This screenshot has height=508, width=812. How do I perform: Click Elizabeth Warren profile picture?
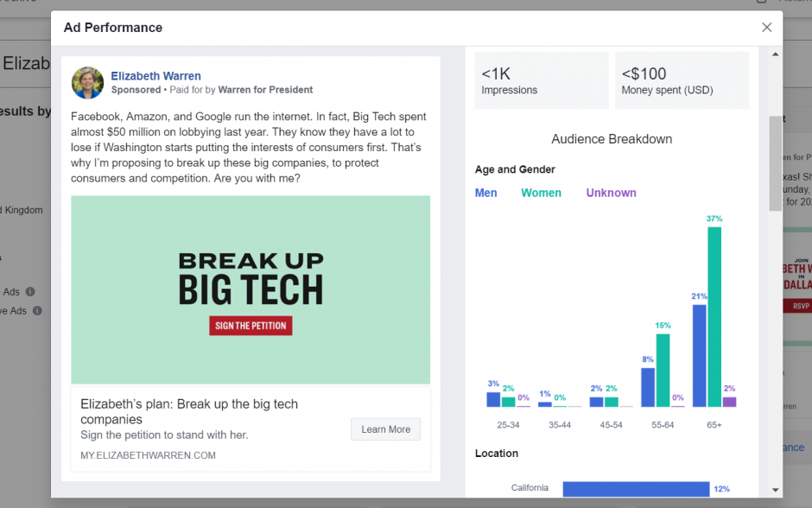[x=87, y=83]
